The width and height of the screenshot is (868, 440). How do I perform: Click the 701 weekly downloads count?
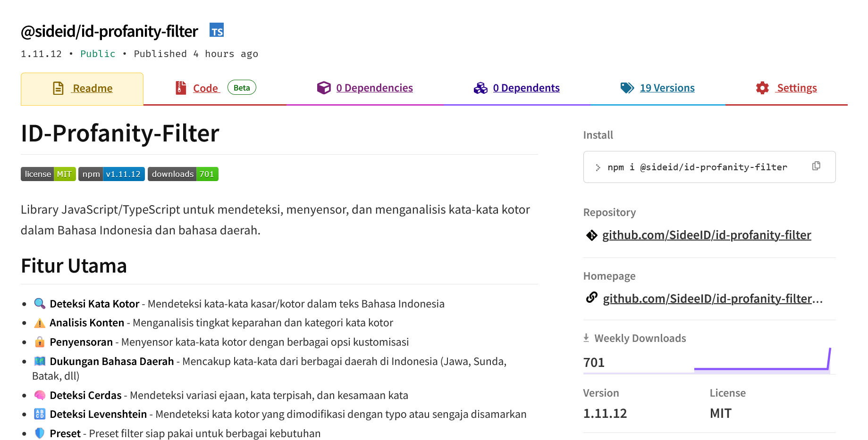594,362
